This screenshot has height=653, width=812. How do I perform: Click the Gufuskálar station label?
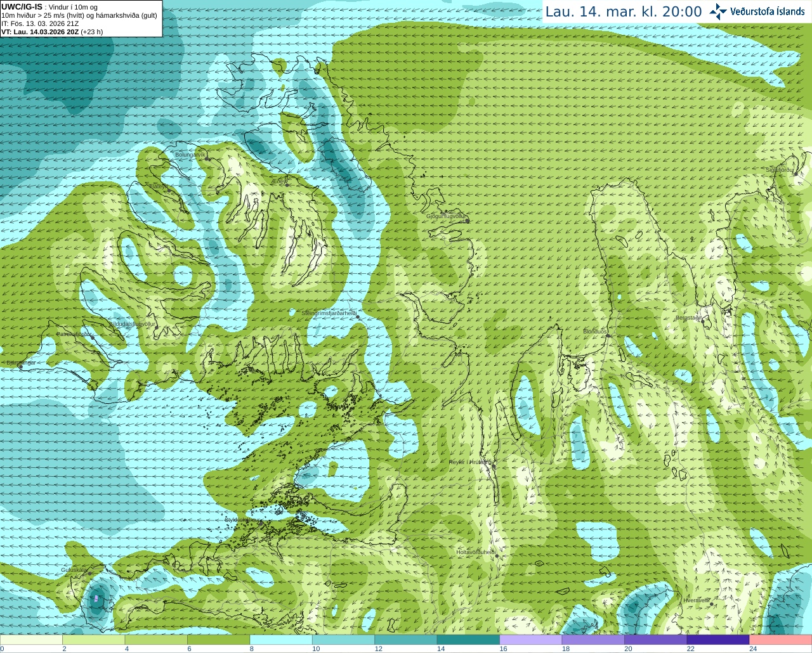pos(74,570)
